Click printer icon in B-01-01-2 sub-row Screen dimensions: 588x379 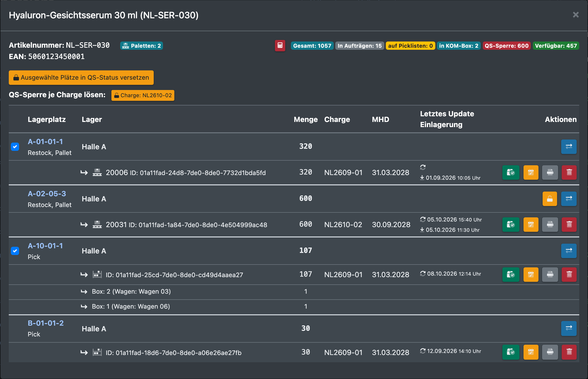(550, 352)
